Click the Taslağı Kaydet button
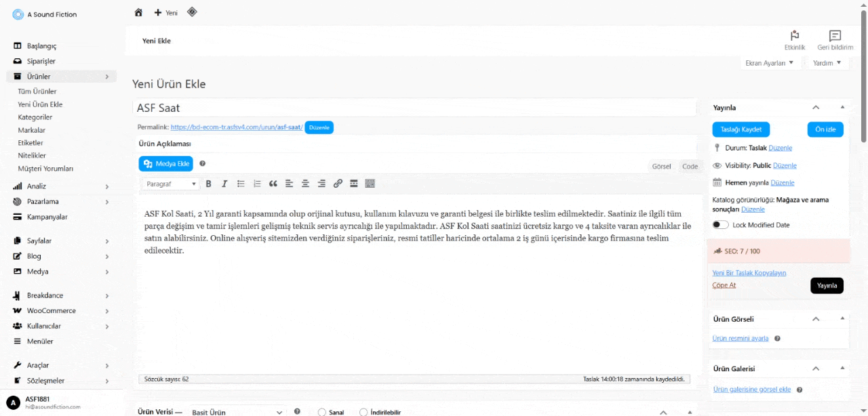The height and width of the screenshot is (416, 868). (741, 129)
